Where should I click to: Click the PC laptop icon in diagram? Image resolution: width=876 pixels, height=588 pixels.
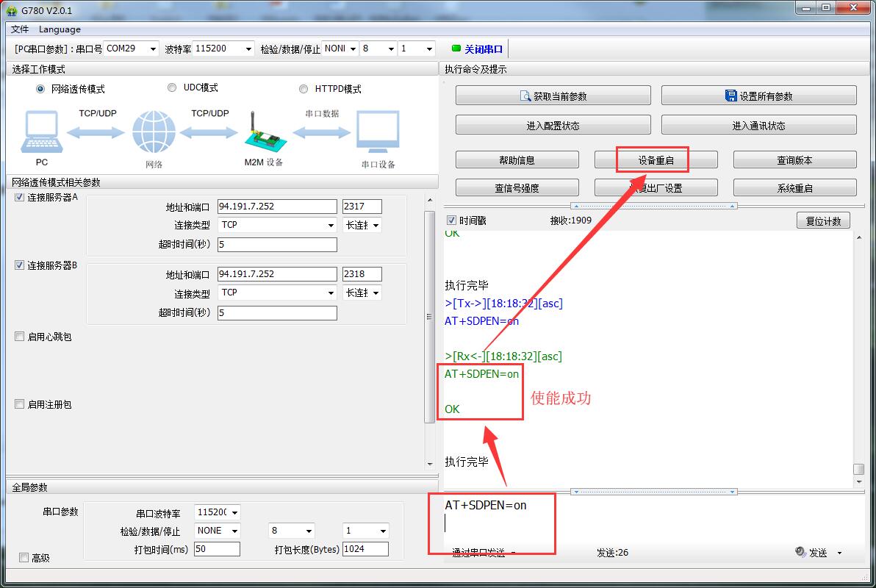[x=41, y=132]
